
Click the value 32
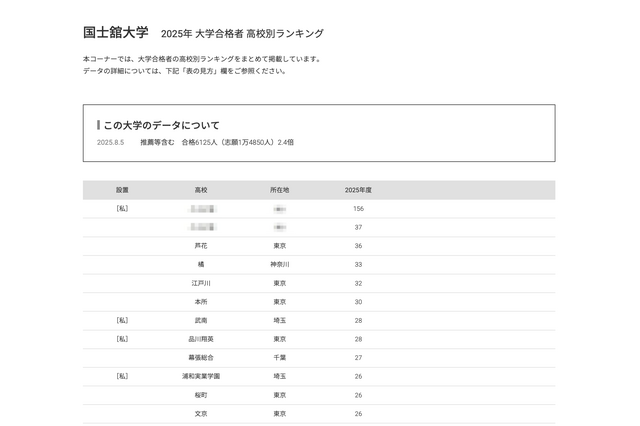pyautogui.click(x=358, y=284)
